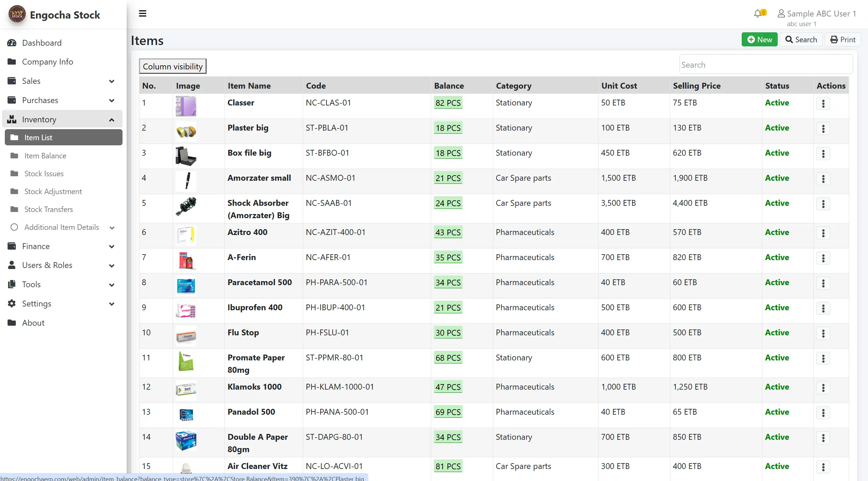Click the green New button
Image resolution: width=868 pixels, height=481 pixels.
coord(759,40)
